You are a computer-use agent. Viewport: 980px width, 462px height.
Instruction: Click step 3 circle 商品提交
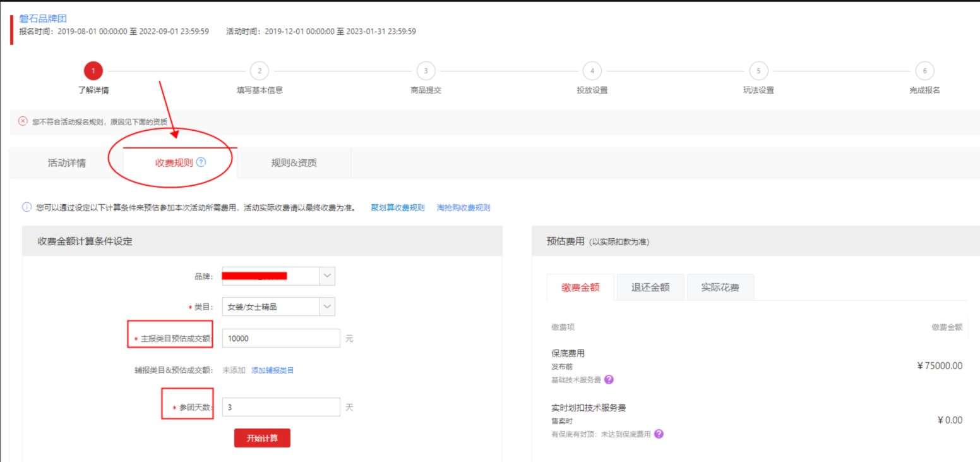[426, 71]
